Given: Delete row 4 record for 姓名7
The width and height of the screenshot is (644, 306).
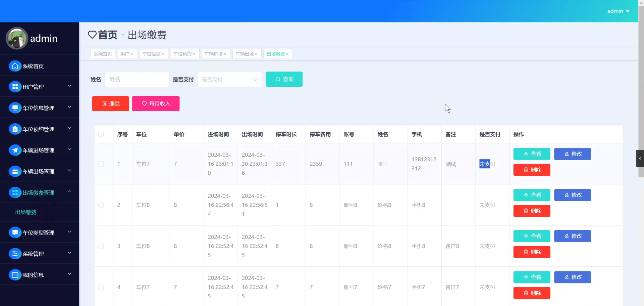Looking at the screenshot, I should [532, 293].
